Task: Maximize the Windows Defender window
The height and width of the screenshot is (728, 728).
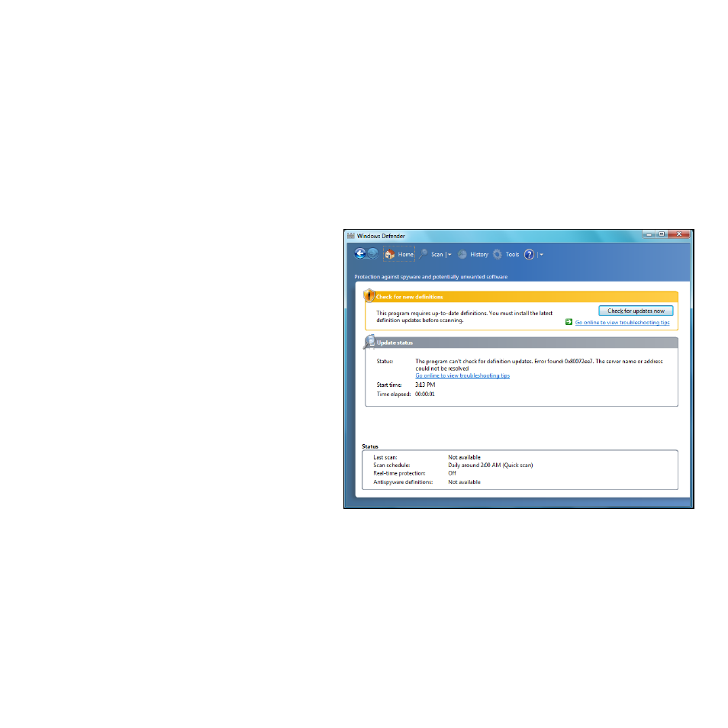Action: coord(661,234)
